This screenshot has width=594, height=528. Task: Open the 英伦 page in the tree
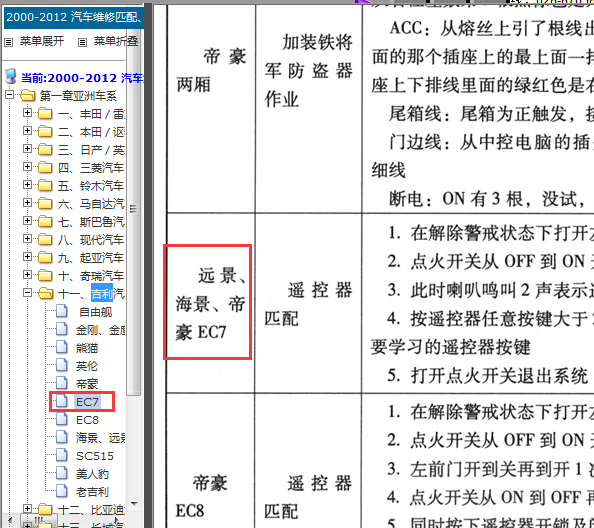[87, 366]
